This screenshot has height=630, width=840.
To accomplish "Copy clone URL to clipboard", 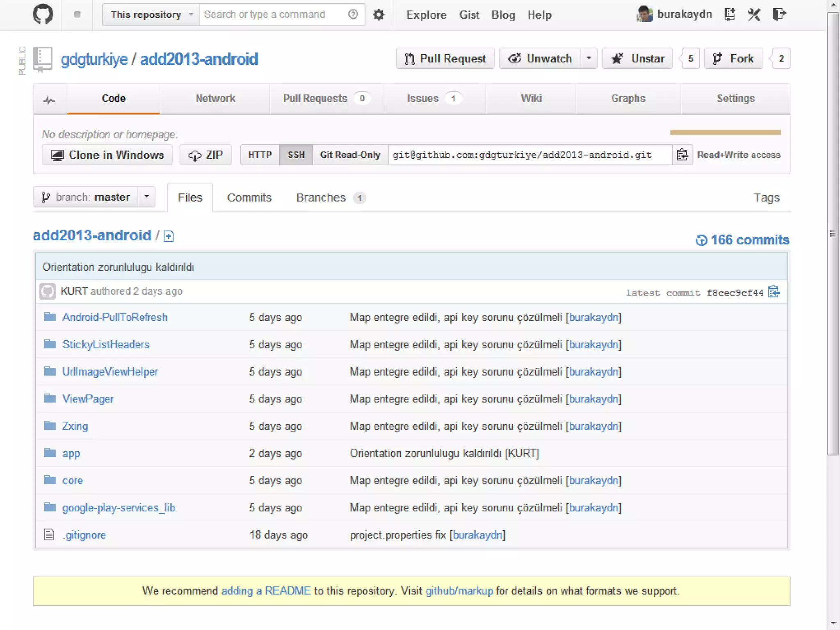I will (682, 155).
